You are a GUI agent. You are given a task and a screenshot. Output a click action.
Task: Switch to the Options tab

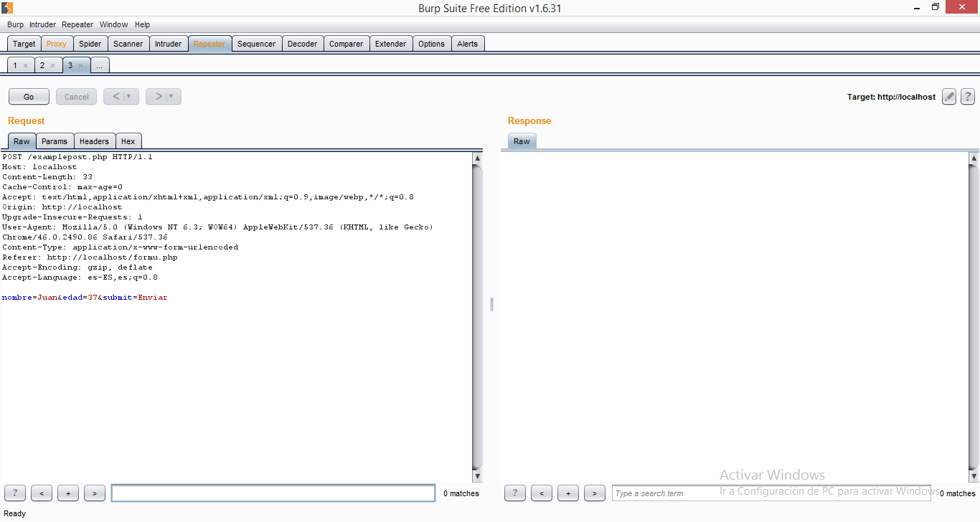(432, 44)
